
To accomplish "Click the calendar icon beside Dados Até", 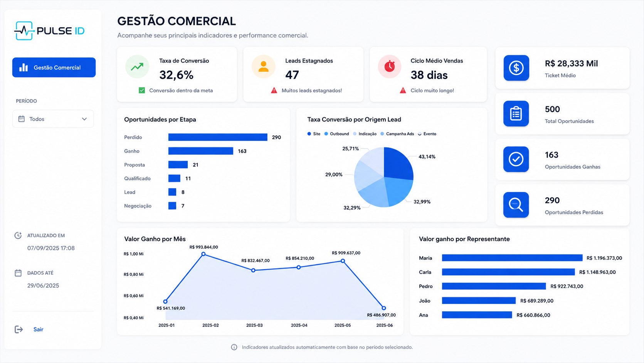I will pos(18,273).
